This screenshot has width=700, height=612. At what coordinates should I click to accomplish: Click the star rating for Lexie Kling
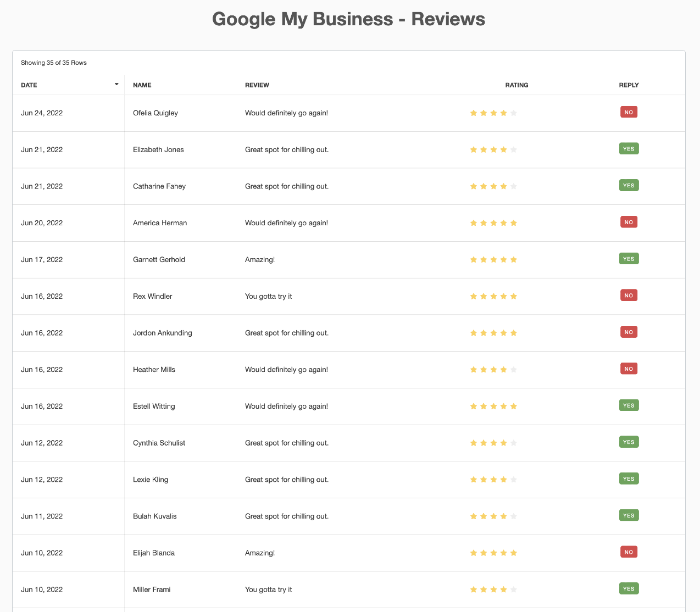(x=493, y=480)
